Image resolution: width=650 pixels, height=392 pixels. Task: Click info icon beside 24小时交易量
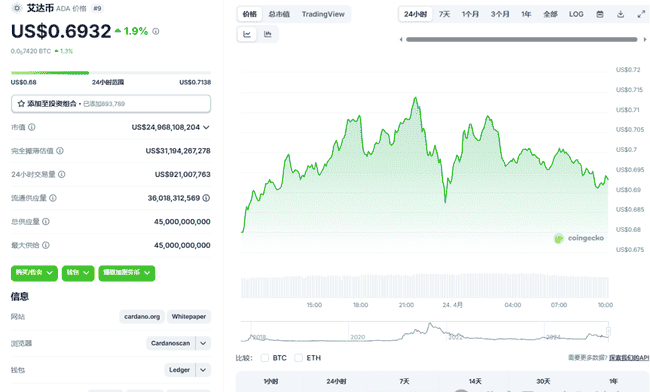tap(62, 174)
